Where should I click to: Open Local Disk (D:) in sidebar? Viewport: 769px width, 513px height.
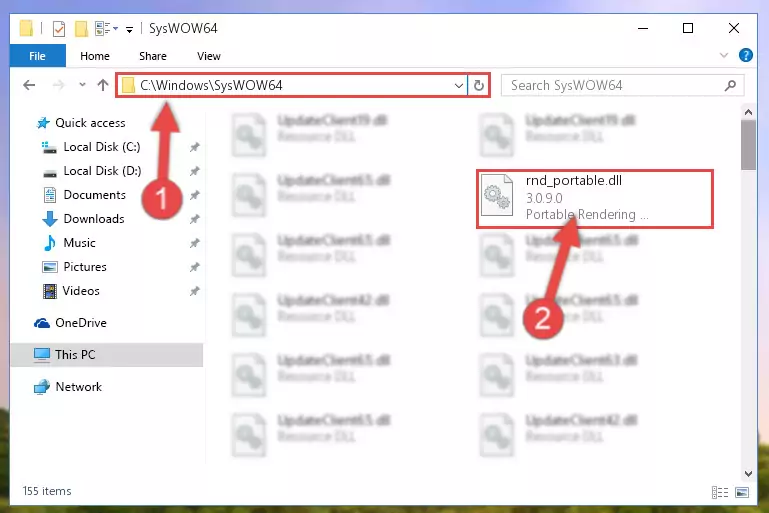pyautogui.click(x=102, y=171)
